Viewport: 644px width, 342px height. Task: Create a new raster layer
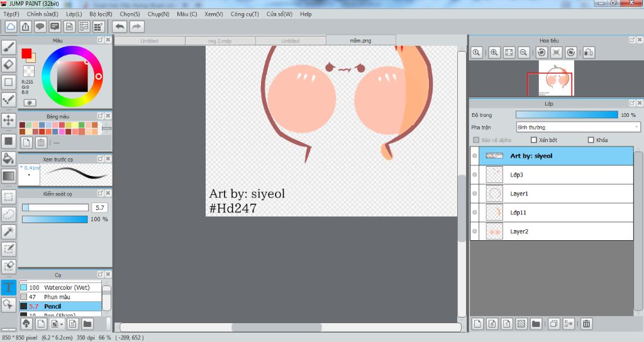(477, 324)
